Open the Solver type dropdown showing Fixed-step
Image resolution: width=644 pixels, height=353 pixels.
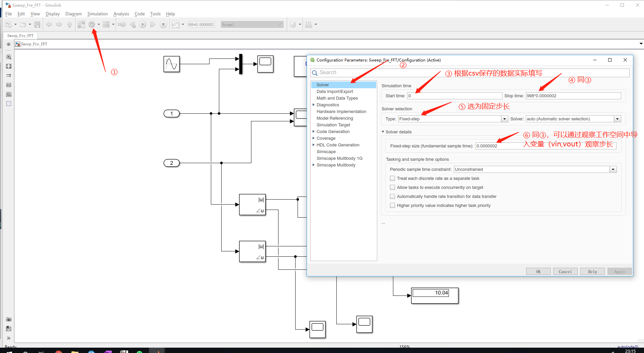pos(504,119)
